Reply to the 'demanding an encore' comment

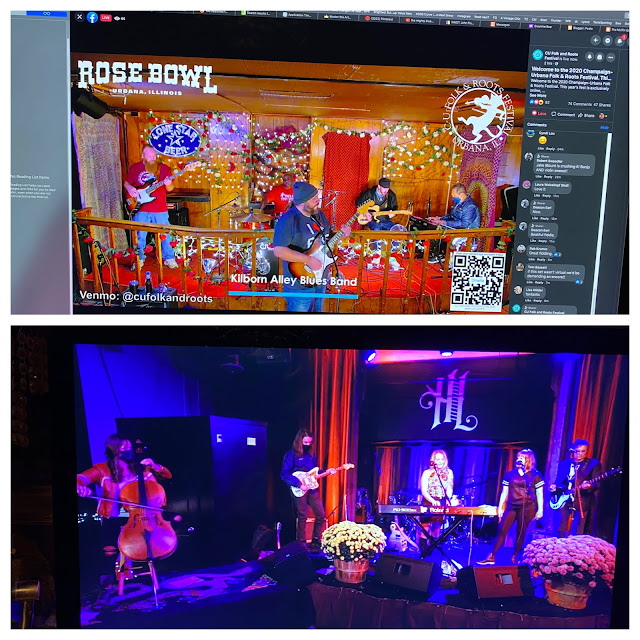pyautogui.click(x=540, y=282)
